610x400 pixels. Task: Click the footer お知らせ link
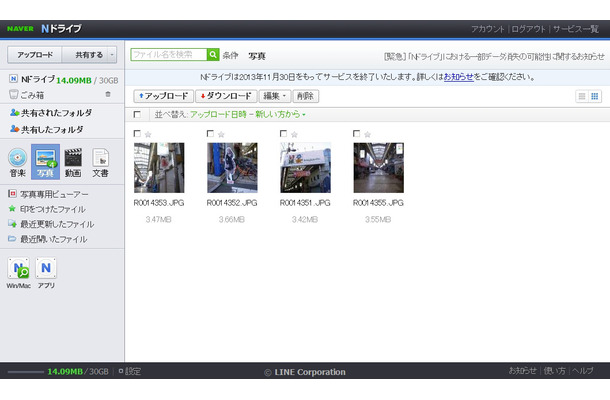point(523,371)
